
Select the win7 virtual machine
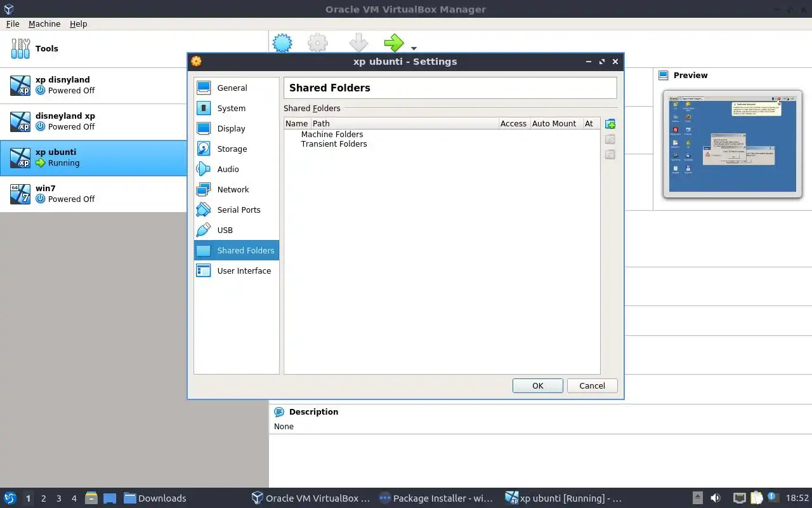click(x=94, y=194)
